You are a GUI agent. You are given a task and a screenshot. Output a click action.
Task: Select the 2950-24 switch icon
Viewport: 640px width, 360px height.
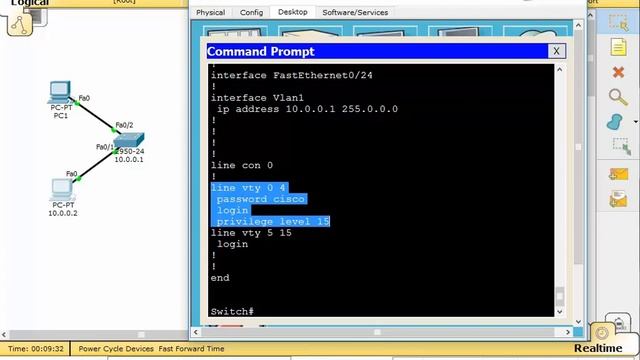[x=129, y=140]
